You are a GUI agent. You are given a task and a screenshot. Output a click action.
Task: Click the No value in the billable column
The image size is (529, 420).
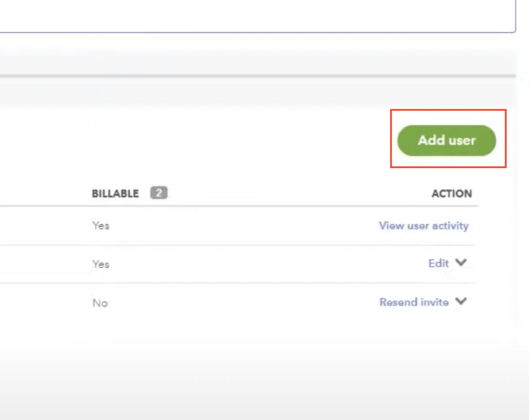pos(100,303)
